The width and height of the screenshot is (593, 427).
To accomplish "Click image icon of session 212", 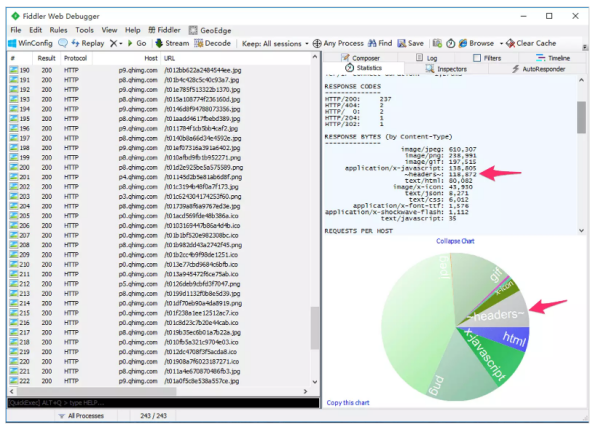I will pos(14,284).
